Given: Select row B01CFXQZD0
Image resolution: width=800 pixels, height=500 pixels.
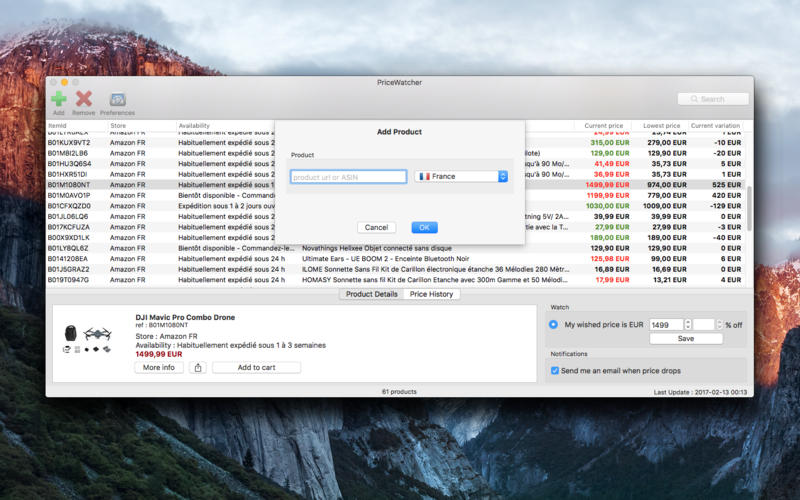Looking at the screenshot, I should coord(395,206).
